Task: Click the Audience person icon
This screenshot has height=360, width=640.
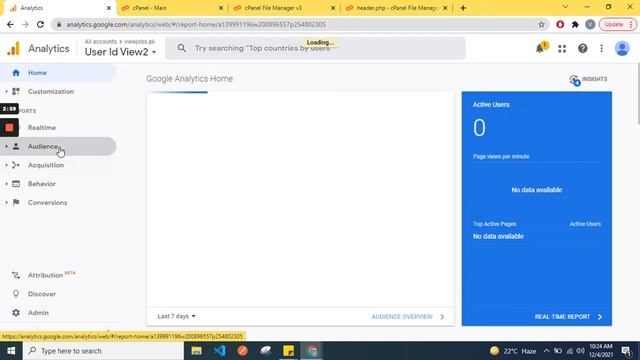Action: pos(16,146)
